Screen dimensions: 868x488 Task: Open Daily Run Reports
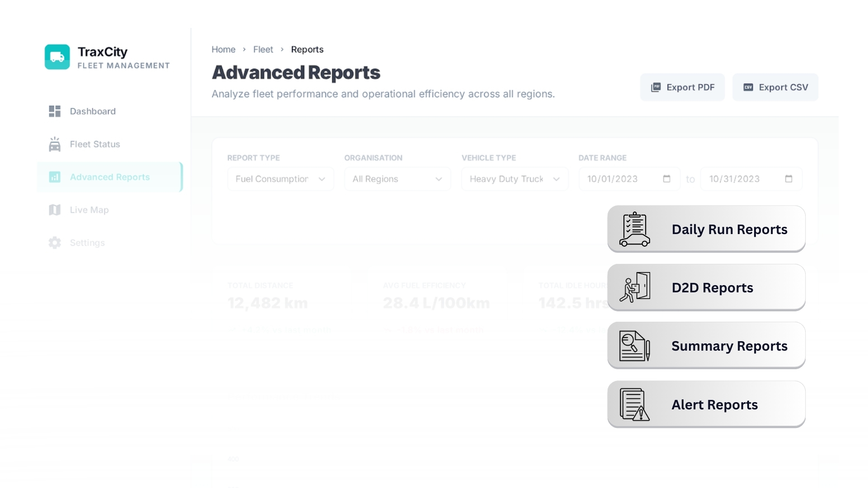tap(707, 229)
